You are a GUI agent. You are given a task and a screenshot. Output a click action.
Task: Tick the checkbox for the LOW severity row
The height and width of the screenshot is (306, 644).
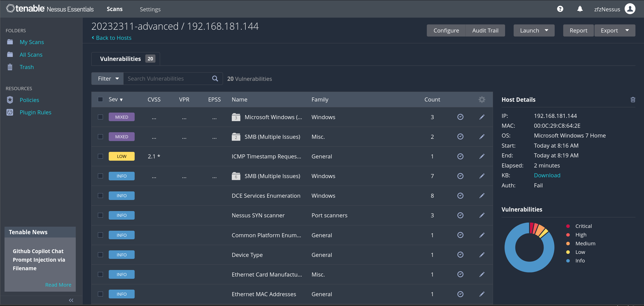tap(100, 156)
